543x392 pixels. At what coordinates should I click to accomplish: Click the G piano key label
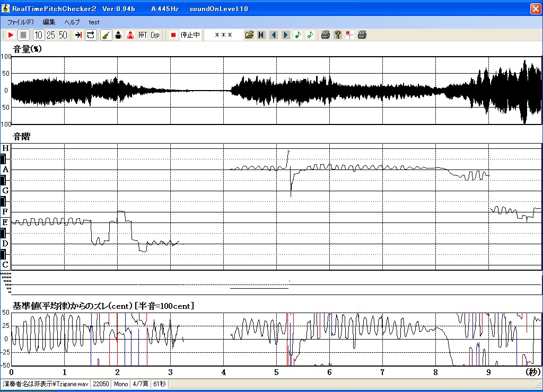coord(5,190)
